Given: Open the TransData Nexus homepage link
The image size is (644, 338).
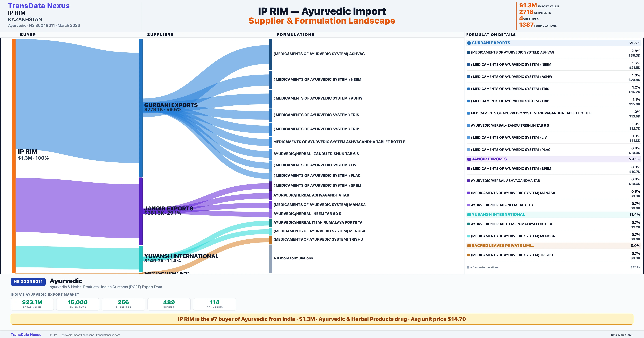Looking at the screenshot, I should coord(39,5).
